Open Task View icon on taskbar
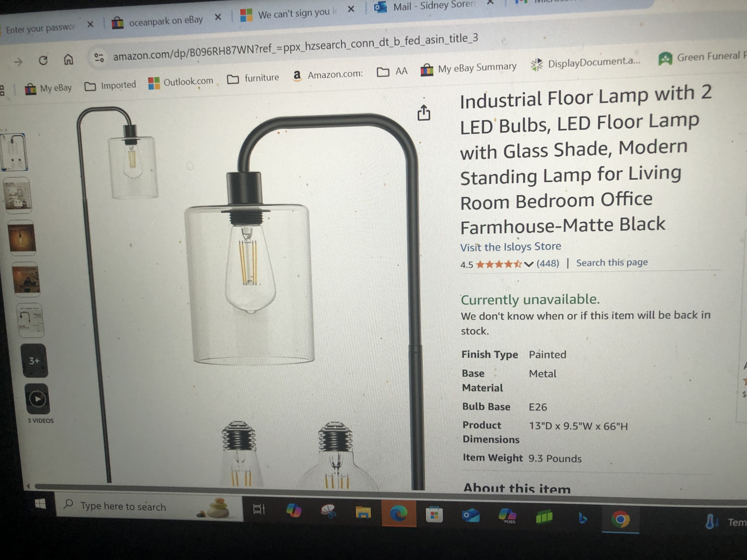Image resolution: width=747 pixels, height=560 pixels. pyautogui.click(x=259, y=510)
